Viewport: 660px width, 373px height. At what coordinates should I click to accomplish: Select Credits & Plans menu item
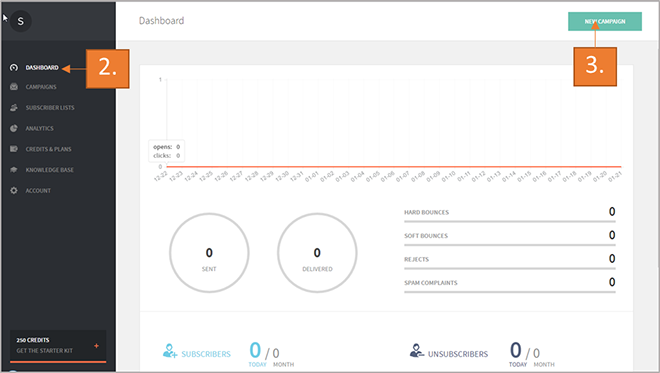(x=48, y=149)
